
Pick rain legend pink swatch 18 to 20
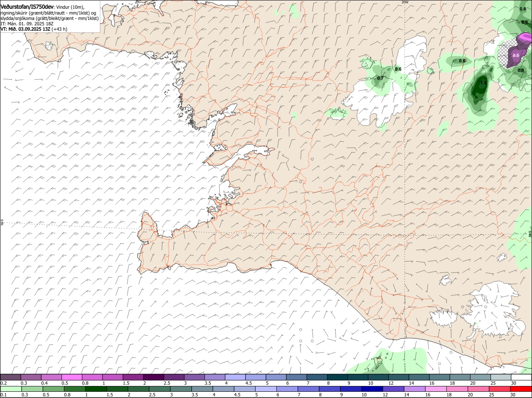(457, 389)
